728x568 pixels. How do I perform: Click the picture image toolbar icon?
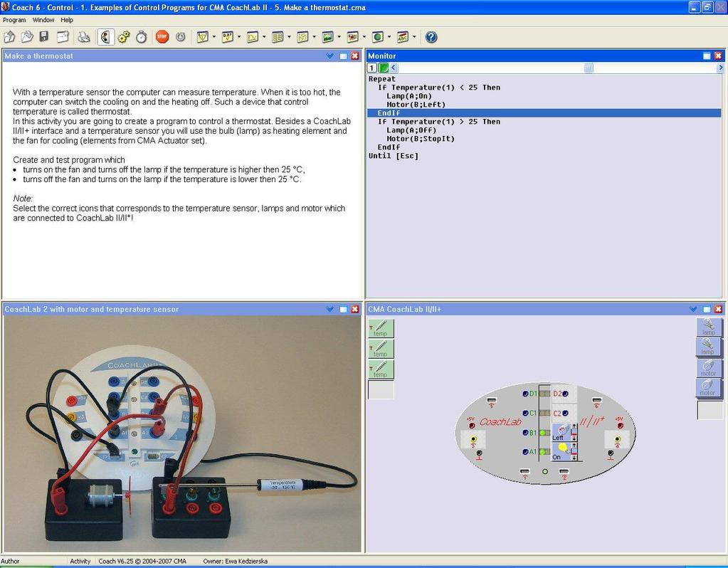click(x=328, y=37)
